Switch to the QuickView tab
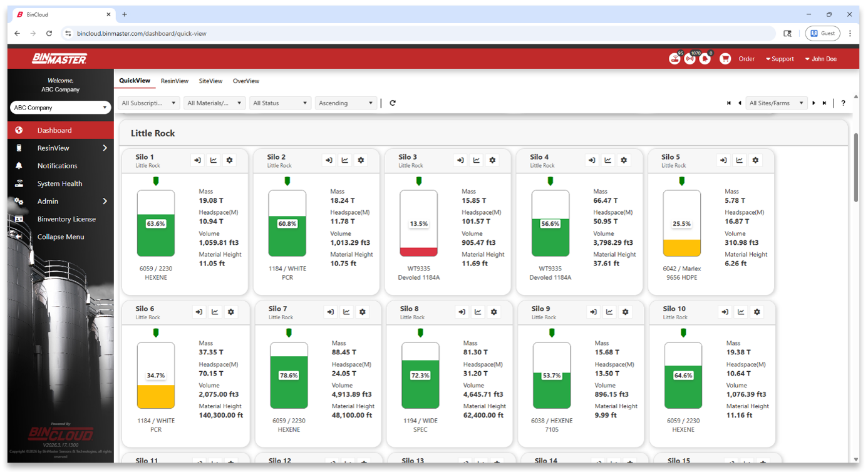 click(135, 81)
